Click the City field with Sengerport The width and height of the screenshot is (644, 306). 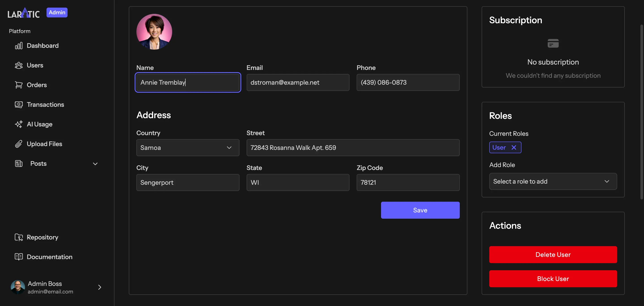click(x=188, y=183)
